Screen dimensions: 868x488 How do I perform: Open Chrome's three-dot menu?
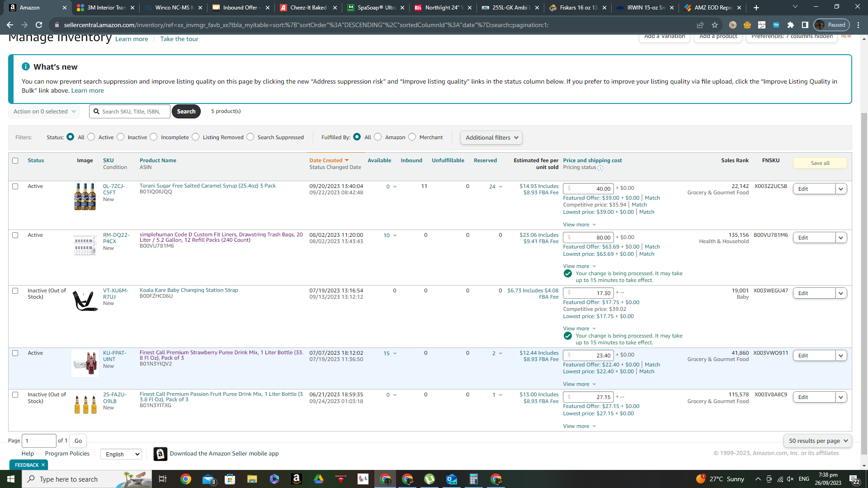click(x=859, y=25)
